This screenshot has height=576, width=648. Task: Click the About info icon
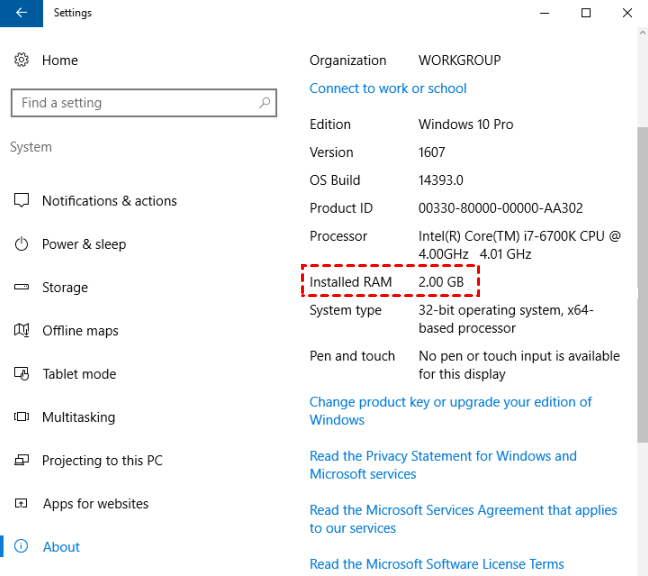[21, 546]
